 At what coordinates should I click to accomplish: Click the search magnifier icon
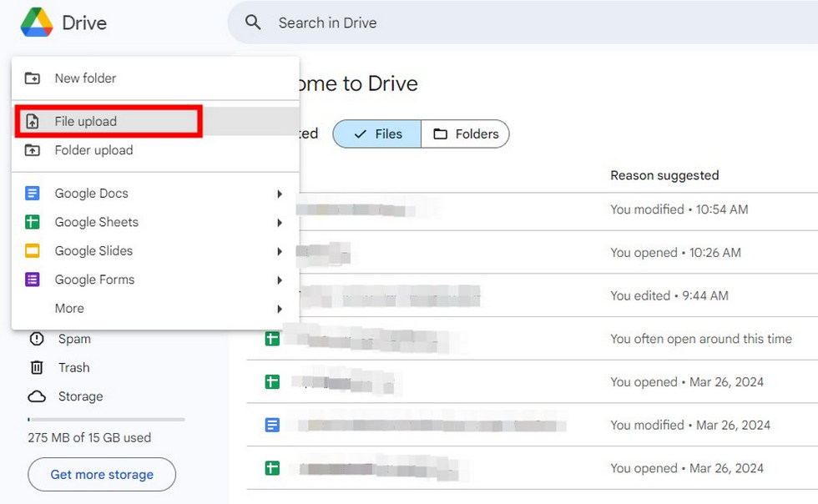(253, 23)
